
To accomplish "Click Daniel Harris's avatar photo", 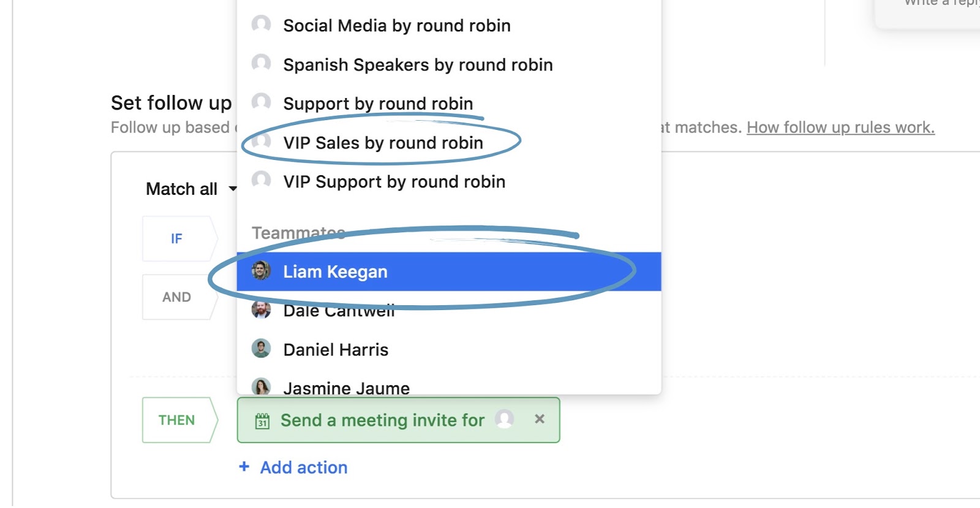I will pos(262,349).
